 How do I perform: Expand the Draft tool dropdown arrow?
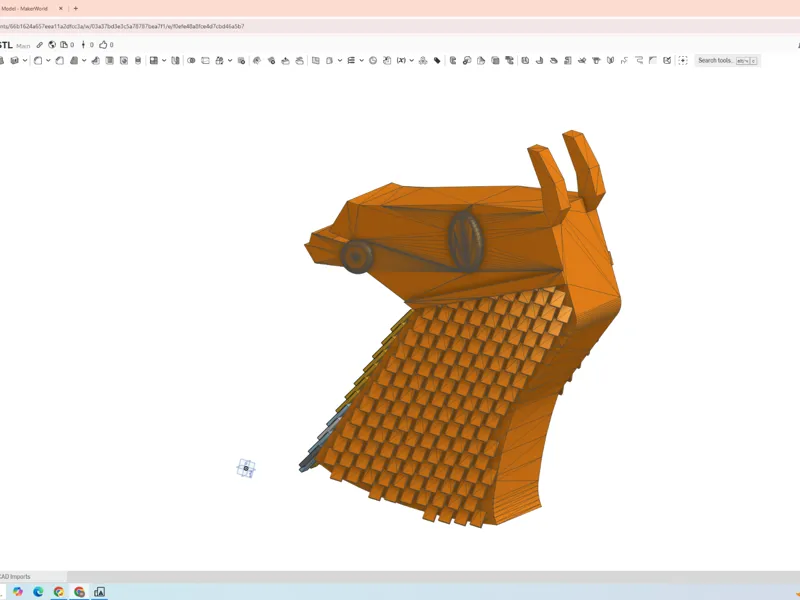click(84, 60)
